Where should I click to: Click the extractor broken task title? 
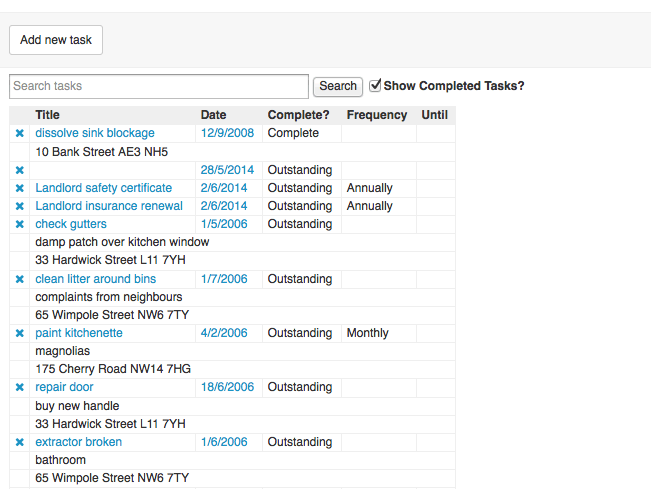(x=78, y=442)
